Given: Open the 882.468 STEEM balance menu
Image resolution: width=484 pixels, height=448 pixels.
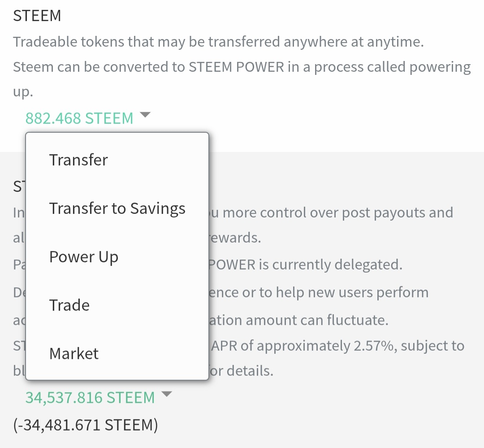Looking at the screenshot, I should (x=79, y=118).
